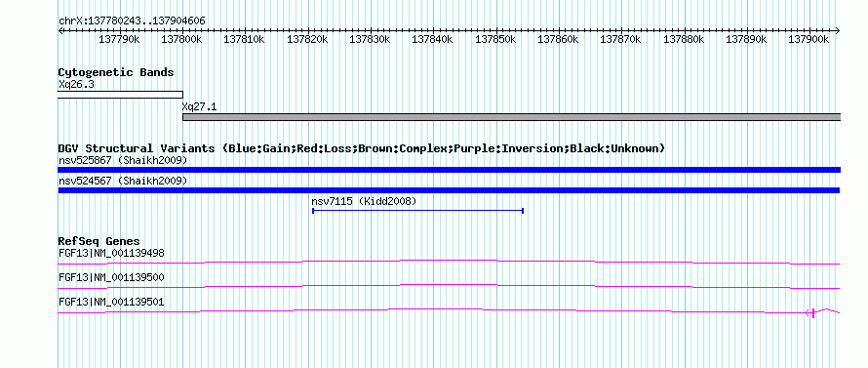Viewport: 868px width, 368px height.
Task: Click the Xq27.1 band label
Action: point(200,107)
